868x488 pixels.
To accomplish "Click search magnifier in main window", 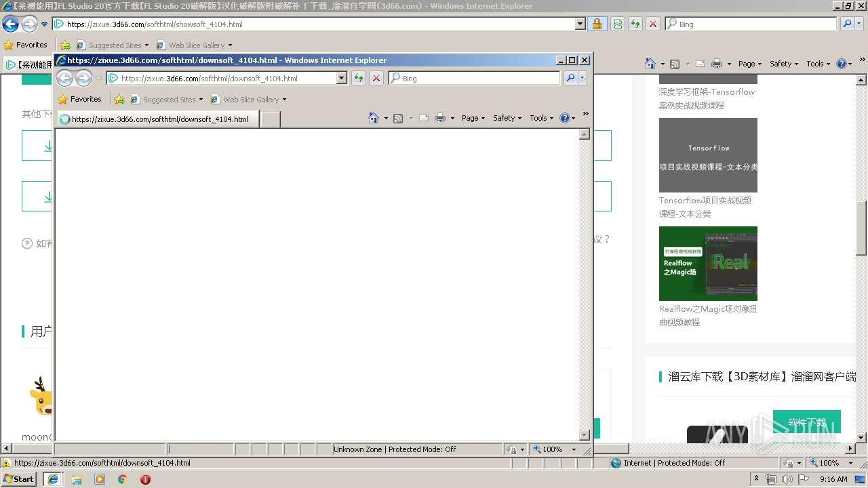I will [847, 24].
